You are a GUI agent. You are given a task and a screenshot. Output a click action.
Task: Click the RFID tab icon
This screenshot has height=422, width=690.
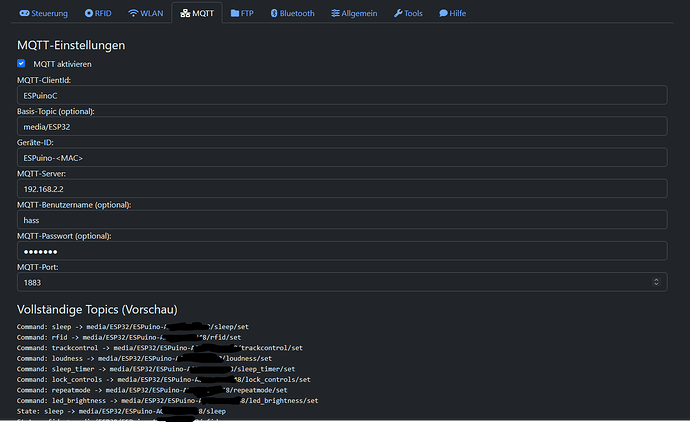[x=89, y=14]
